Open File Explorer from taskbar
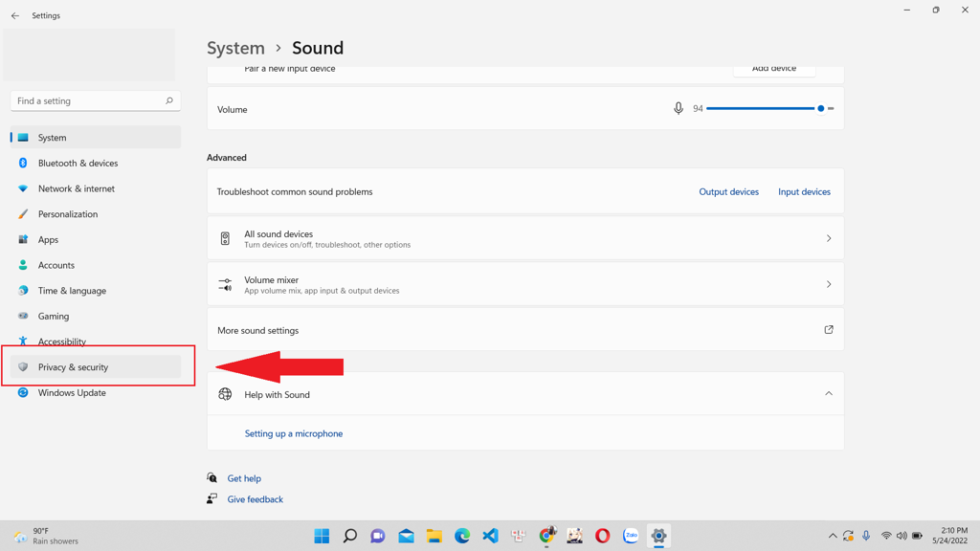980x551 pixels. click(x=434, y=536)
